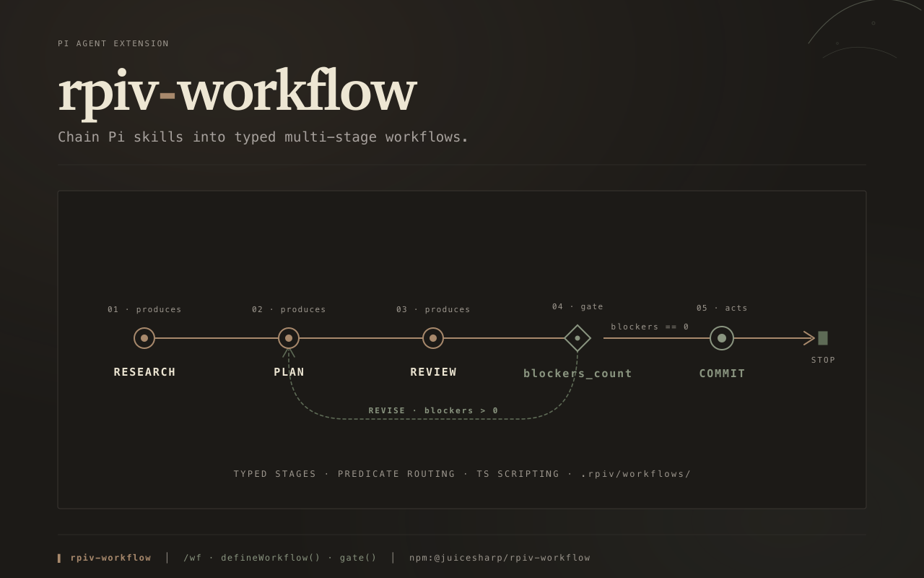The image size is (924, 578).
Task: Click the subtitle about chaining Pi skills
Action: (x=263, y=137)
